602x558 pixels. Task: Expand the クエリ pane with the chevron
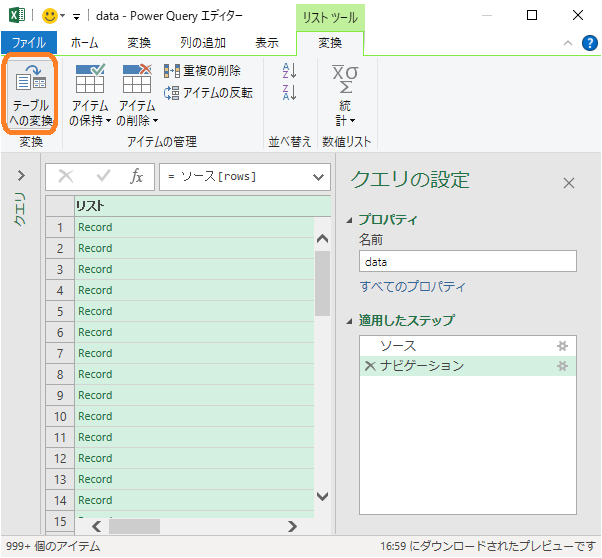21,176
